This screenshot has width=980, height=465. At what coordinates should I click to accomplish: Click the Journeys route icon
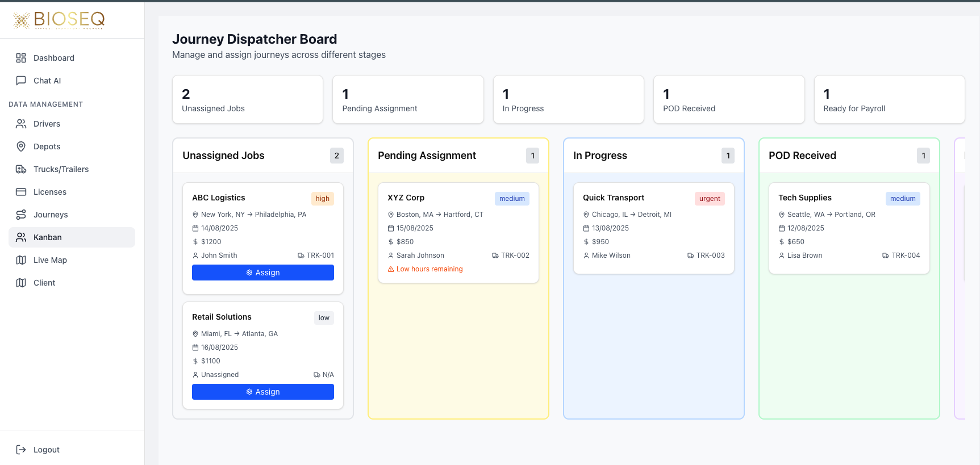coord(21,215)
